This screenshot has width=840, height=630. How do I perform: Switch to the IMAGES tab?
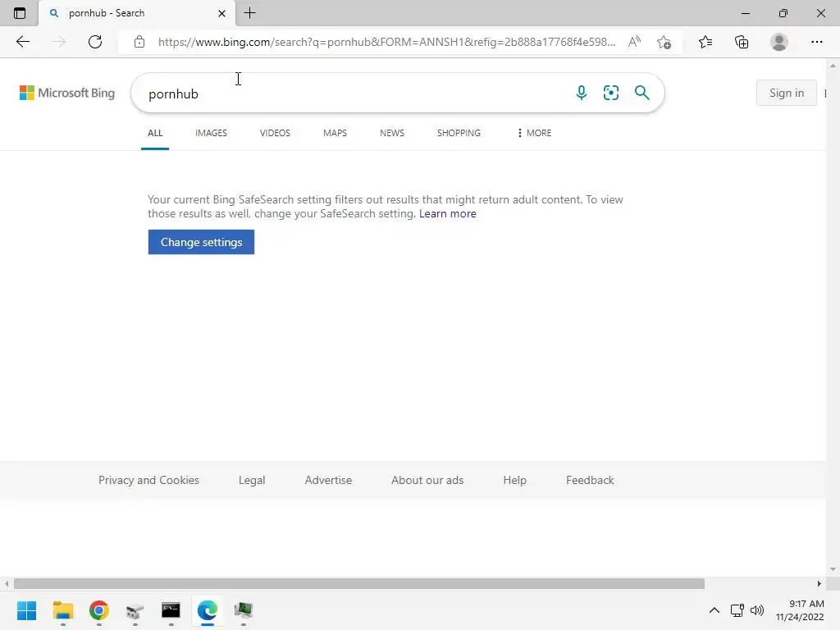(211, 133)
